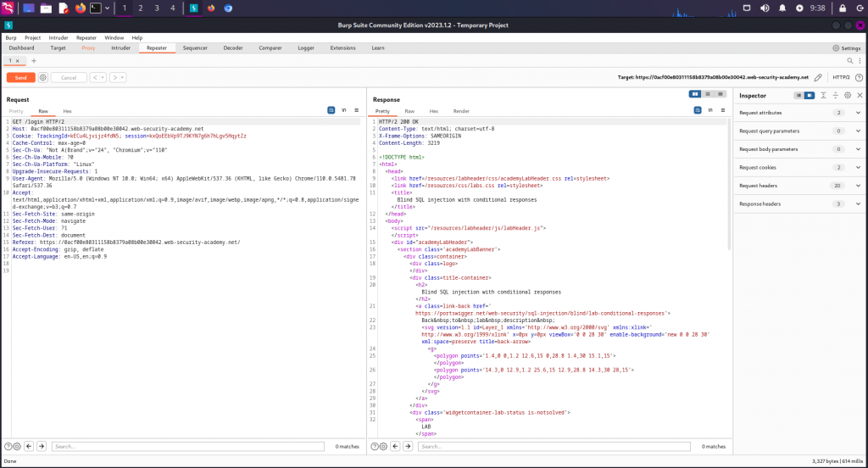Close the Inspector panel
Image resolution: width=868 pixels, height=468 pixels.
point(860,95)
